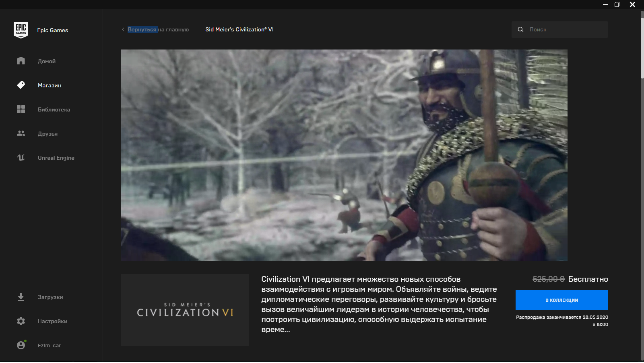Restore down the launcher window
This screenshot has width=644, height=363.
tap(617, 4)
